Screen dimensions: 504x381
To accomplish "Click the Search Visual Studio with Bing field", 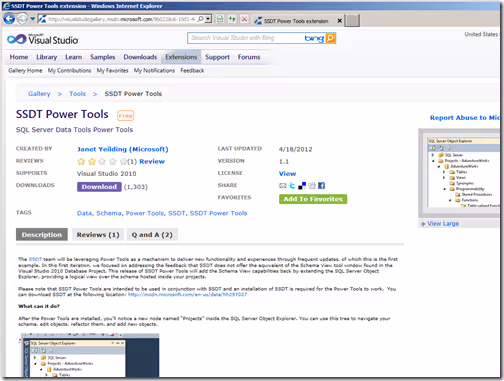I will [246, 38].
